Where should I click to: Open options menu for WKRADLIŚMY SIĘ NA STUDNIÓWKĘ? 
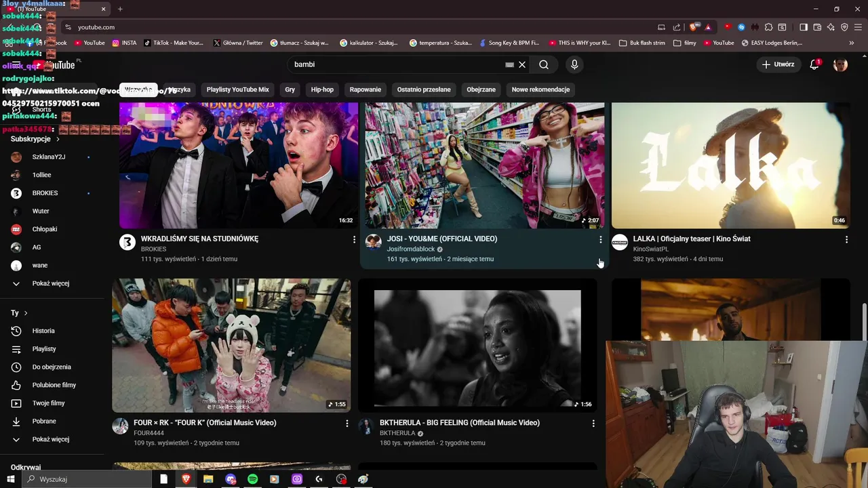coord(354,239)
